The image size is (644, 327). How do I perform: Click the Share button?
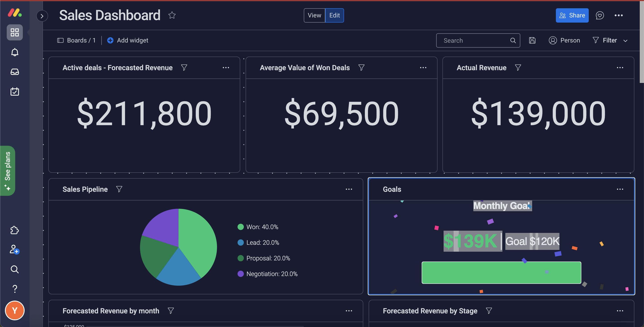pyautogui.click(x=572, y=15)
